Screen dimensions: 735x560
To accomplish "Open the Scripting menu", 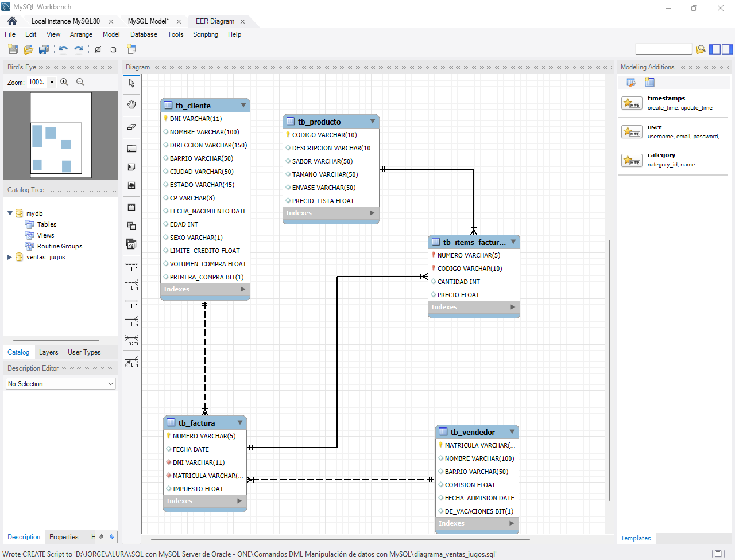I will [206, 34].
